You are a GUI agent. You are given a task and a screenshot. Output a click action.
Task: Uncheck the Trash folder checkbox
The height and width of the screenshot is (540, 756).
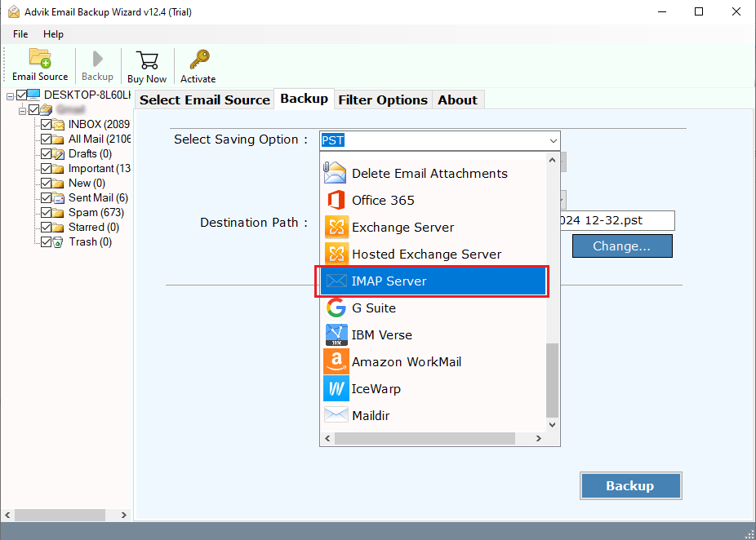click(47, 242)
